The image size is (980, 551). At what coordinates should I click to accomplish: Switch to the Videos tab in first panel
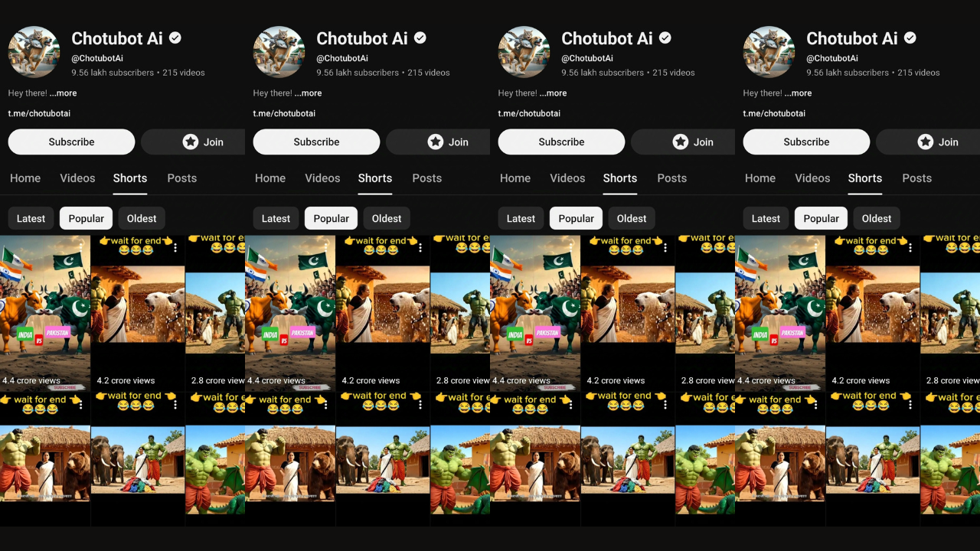coord(77,178)
